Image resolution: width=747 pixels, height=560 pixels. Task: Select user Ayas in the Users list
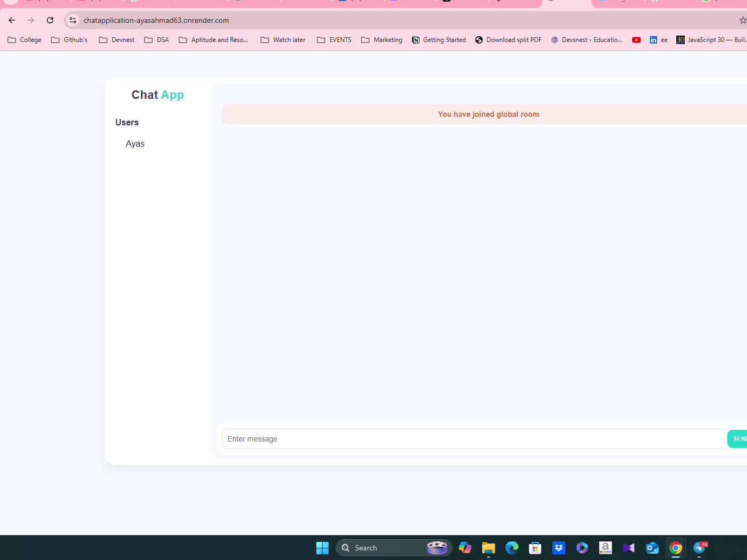tap(135, 143)
